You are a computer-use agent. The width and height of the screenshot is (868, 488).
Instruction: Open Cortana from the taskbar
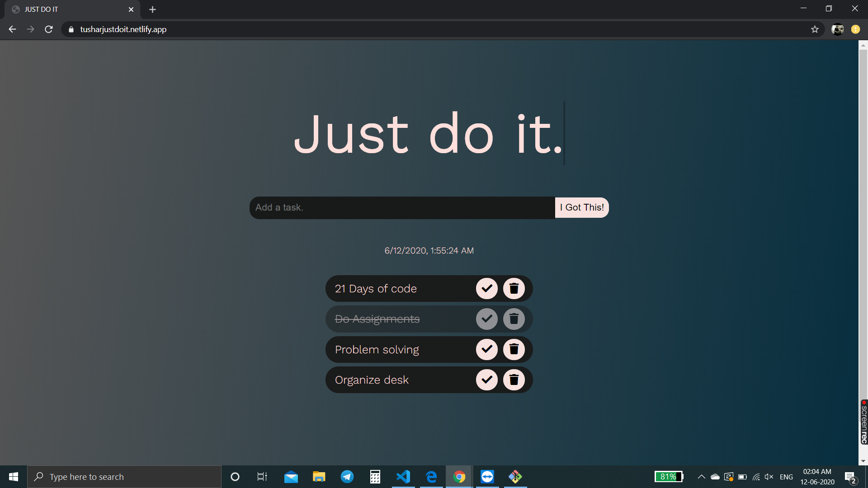(235, 477)
